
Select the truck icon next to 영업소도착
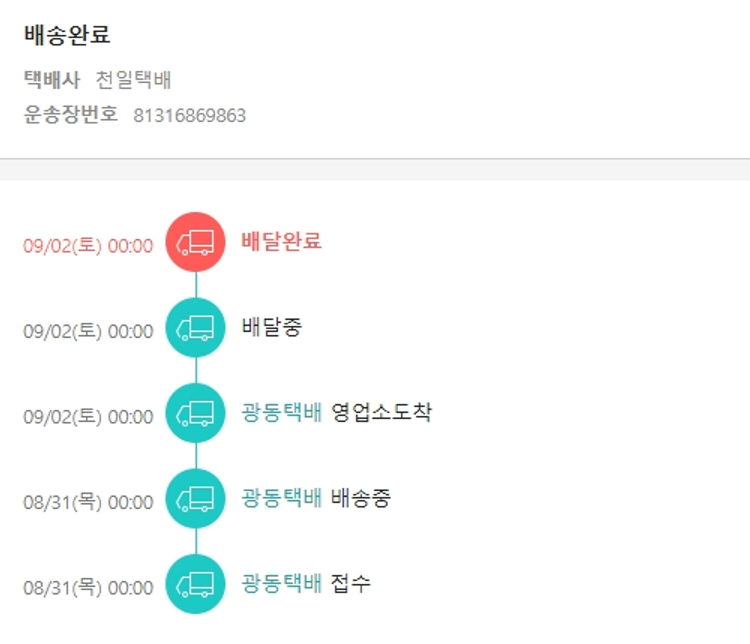(x=195, y=412)
